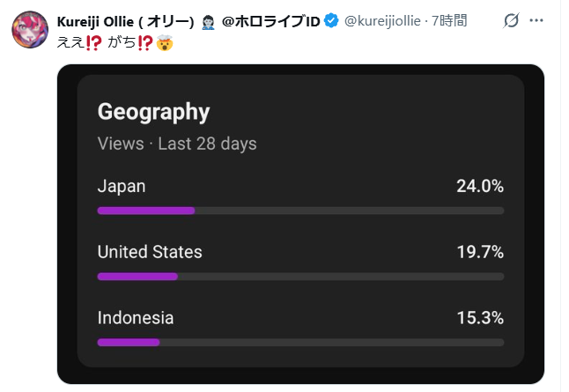Select the Japan country row label
Image resolution: width=569 pixels, height=392 pixels.
point(122,186)
